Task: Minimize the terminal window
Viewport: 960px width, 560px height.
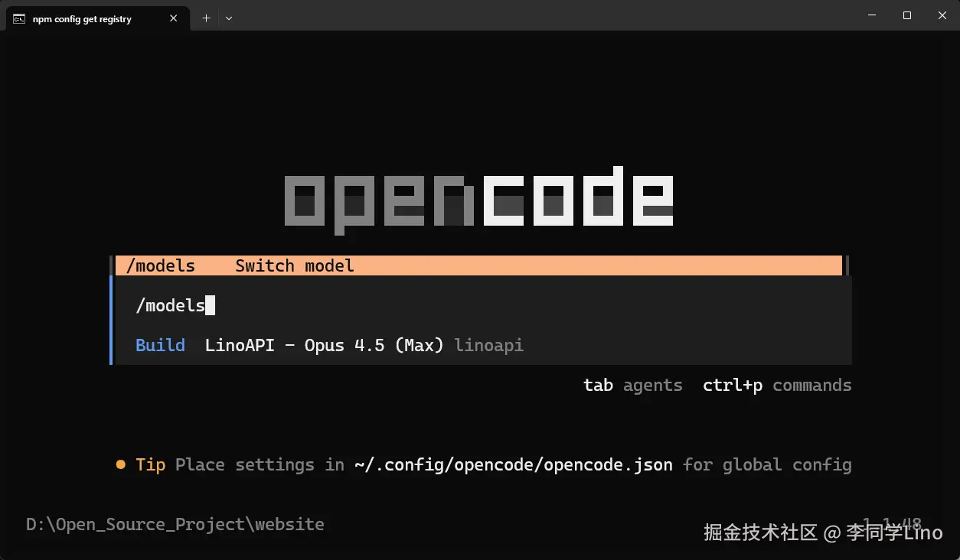Action: (x=871, y=15)
